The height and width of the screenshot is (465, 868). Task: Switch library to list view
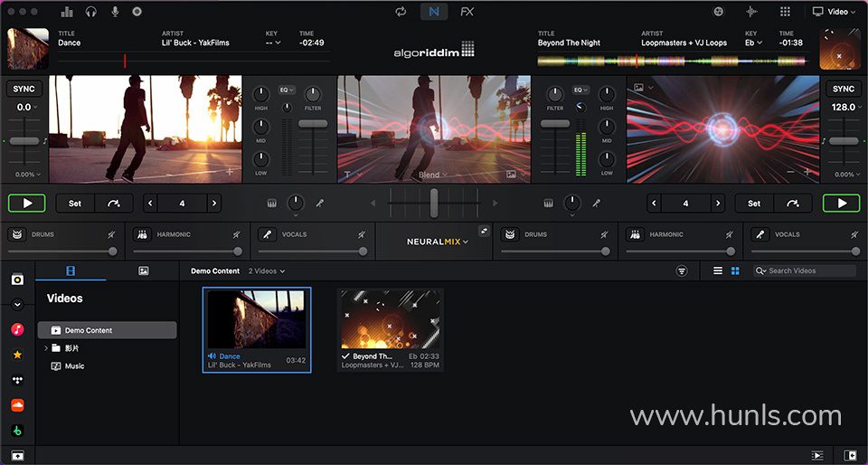tap(717, 270)
